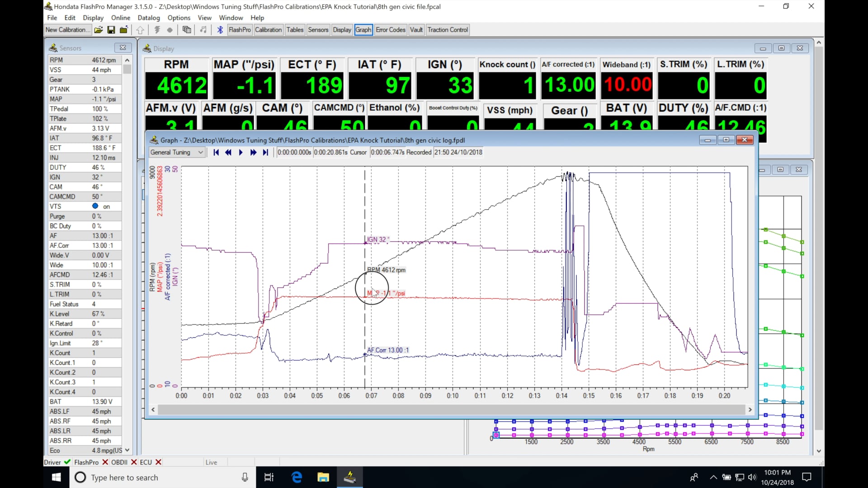
Task: Click the lightning bolt upload icon
Action: (157, 30)
